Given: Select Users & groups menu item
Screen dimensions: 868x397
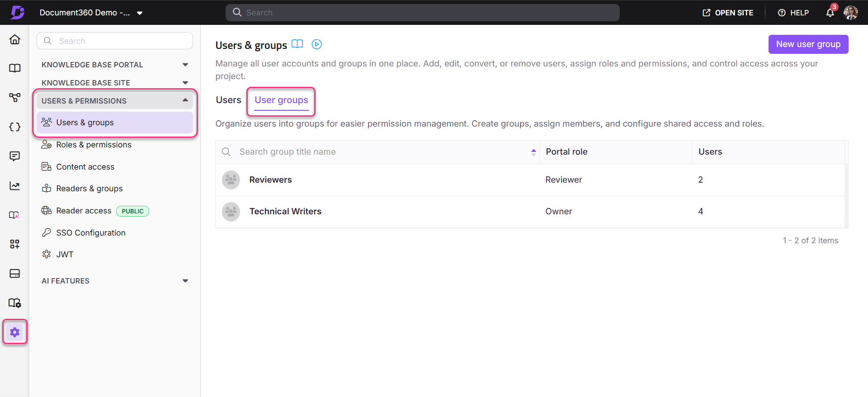Looking at the screenshot, I should (115, 123).
